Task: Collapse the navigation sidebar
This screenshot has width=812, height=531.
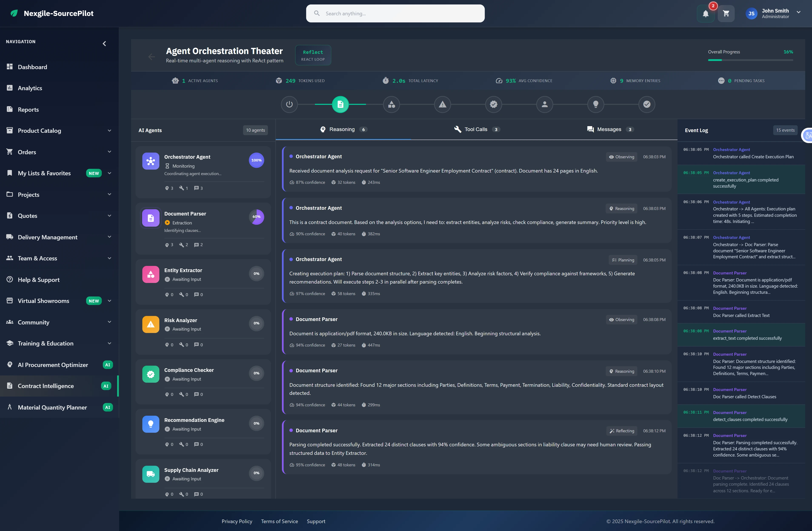Action: tap(104, 43)
